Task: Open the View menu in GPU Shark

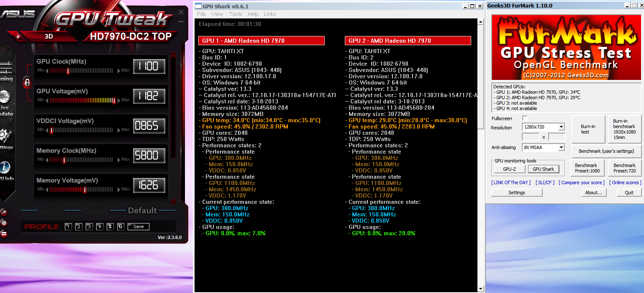Action: (x=217, y=14)
